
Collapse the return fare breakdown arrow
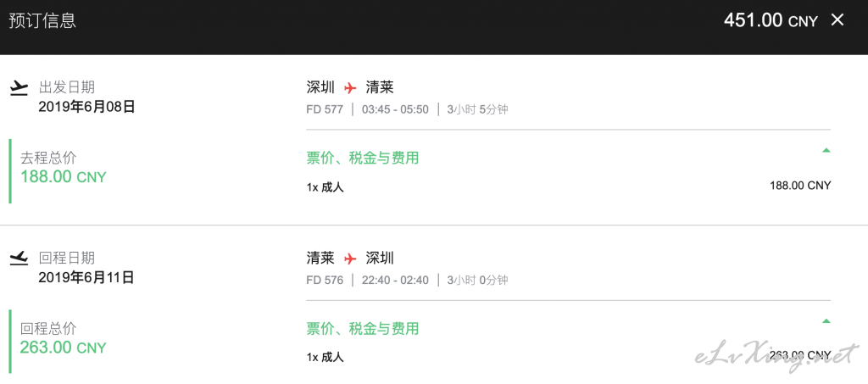click(x=826, y=320)
